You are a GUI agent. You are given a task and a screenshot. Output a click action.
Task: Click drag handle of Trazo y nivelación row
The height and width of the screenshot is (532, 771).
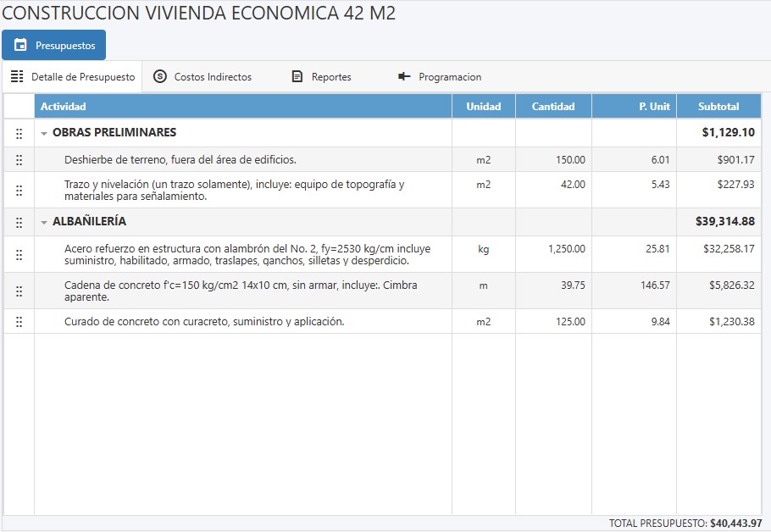[19, 191]
